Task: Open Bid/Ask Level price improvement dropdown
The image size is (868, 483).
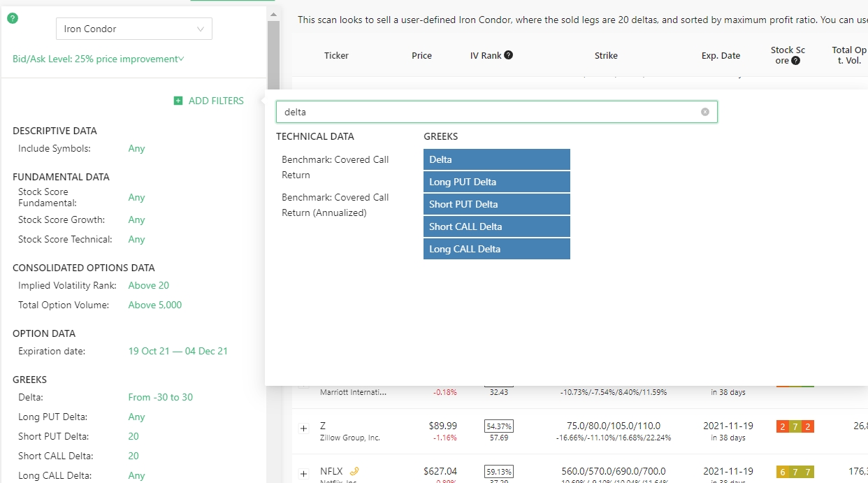Action: coord(99,59)
